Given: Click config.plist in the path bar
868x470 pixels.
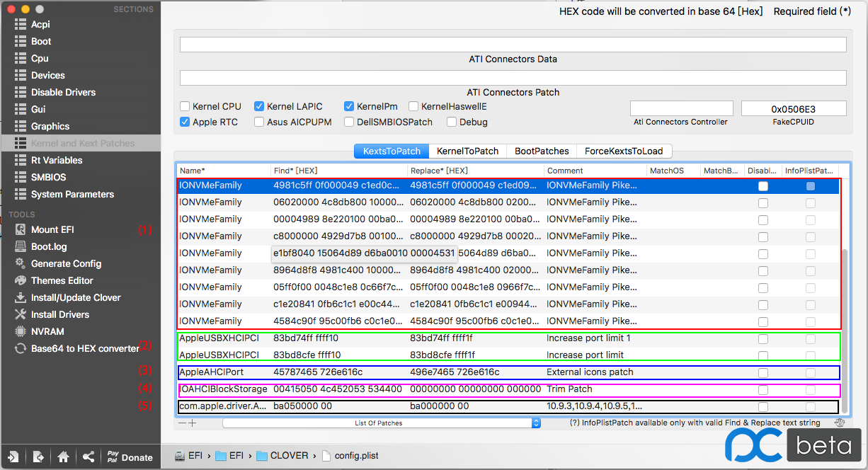Looking at the screenshot, I should click(x=350, y=456).
